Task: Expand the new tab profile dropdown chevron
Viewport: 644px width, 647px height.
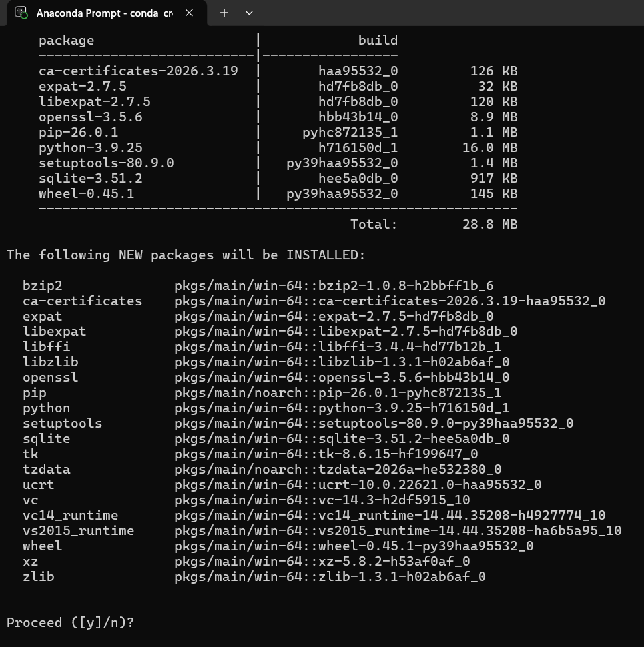Action: pyautogui.click(x=249, y=13)
